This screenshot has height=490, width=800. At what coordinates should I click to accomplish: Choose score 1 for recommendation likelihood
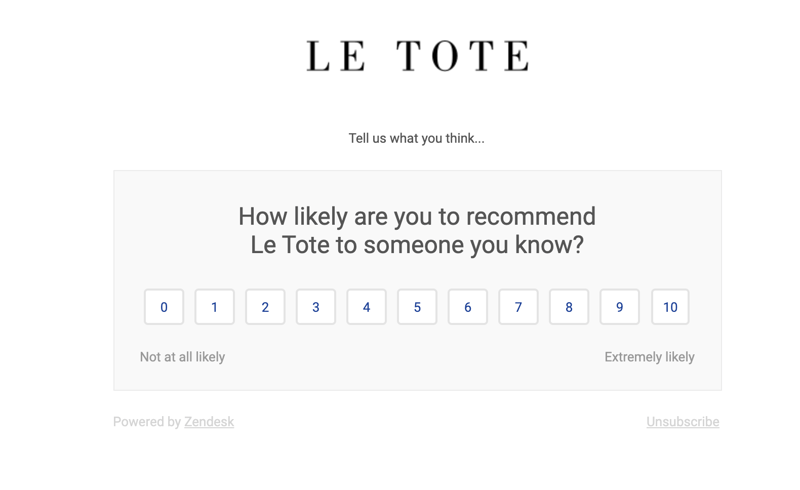click(214, 307)
